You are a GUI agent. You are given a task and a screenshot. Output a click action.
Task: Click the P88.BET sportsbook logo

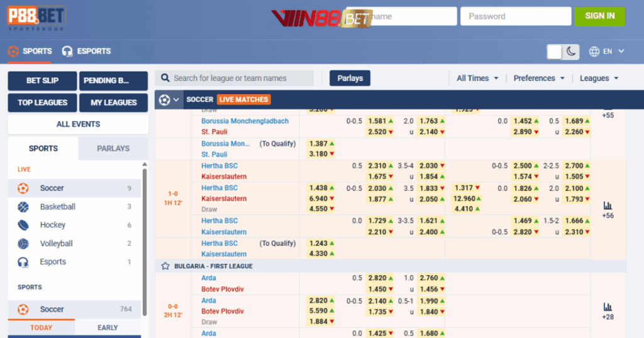tap(36, 18)
